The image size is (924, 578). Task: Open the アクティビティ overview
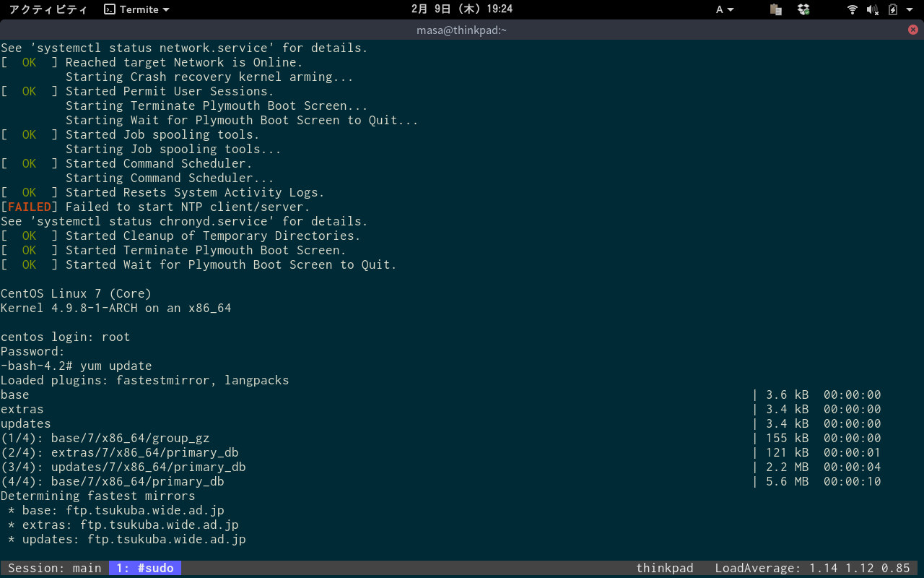[x=48, y=9]
